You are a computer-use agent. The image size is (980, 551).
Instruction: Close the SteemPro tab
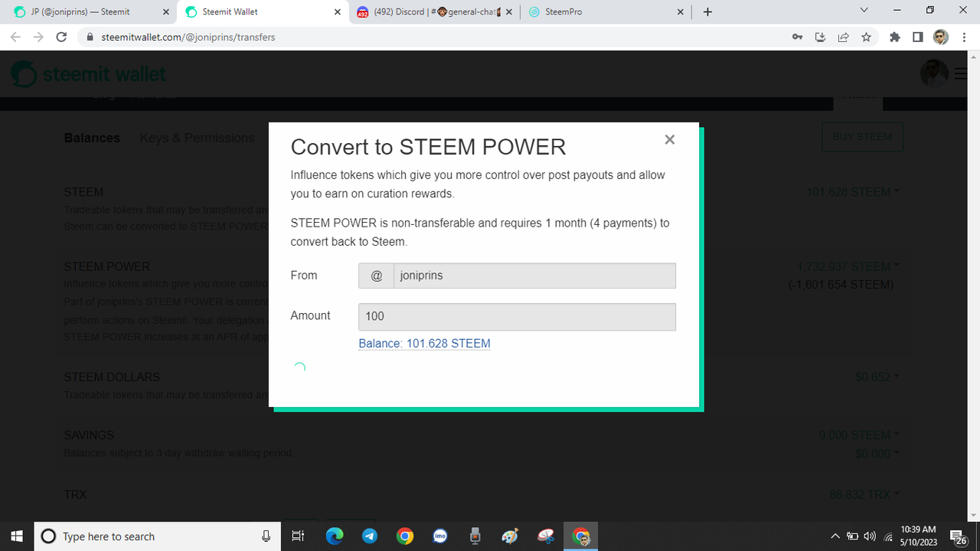680,11
